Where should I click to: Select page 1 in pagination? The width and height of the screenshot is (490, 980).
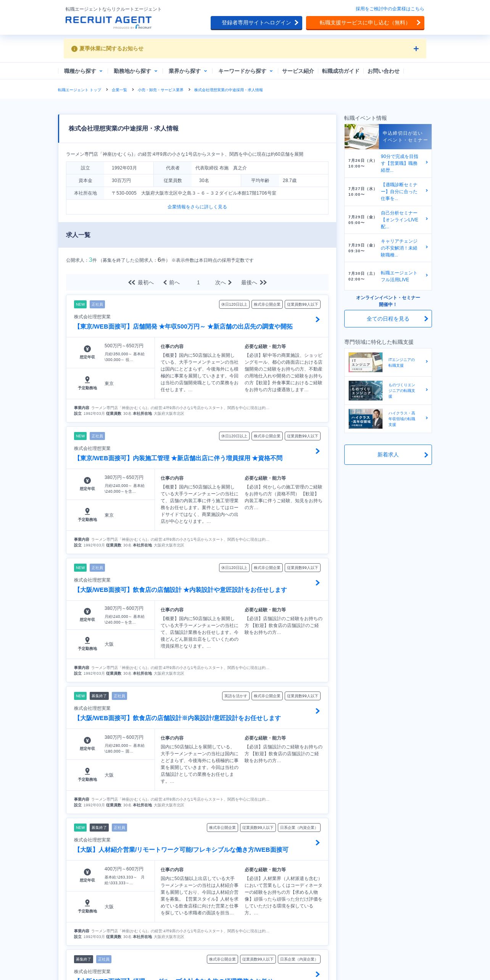(198, 282)
